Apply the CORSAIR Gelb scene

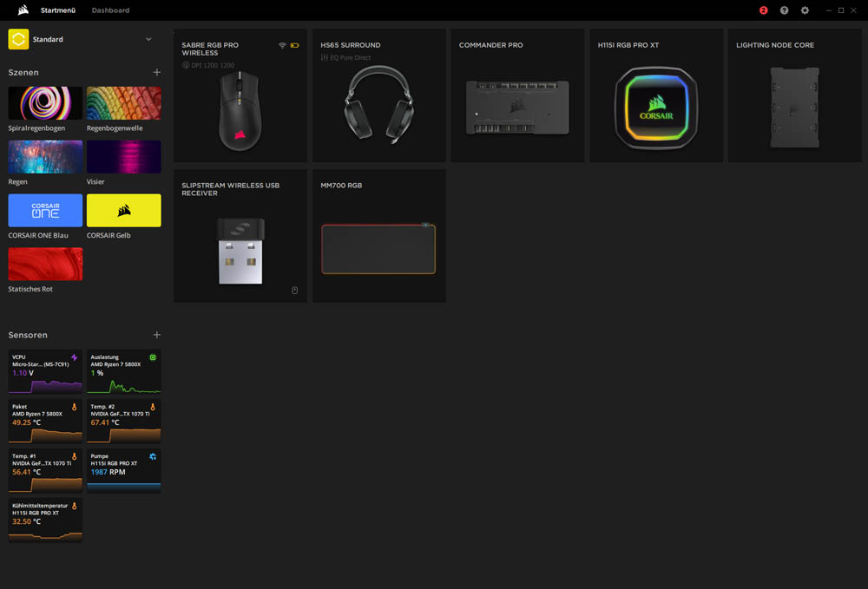tap(124, 210)
